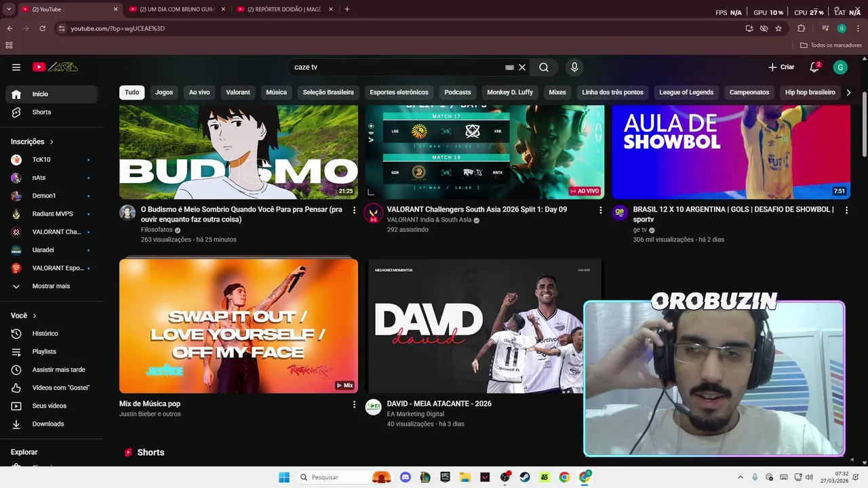The image size is (868, 488).
Task: Expand Mostrar mais in subscriptions
Action: pyautogui.click(x=52, y=286)
